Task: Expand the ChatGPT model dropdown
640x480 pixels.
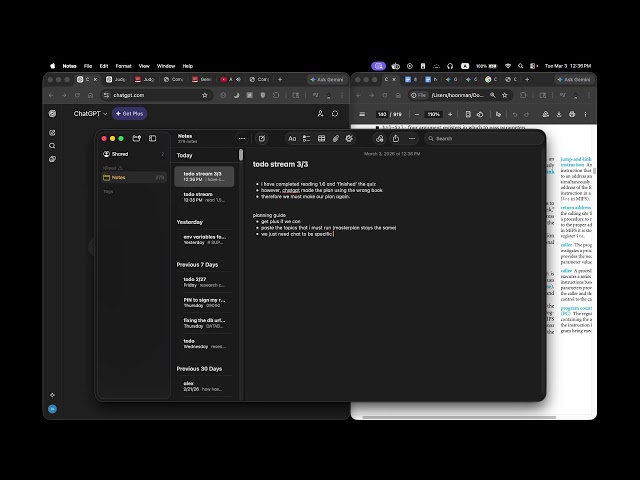Action: (x=90, y=113)
